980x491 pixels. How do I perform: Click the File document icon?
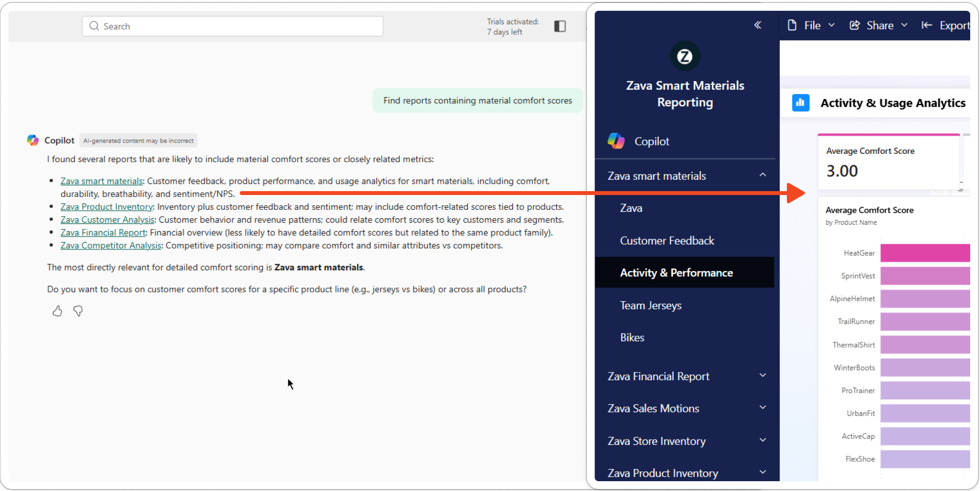pyautogui.click(x=792, y=25)
